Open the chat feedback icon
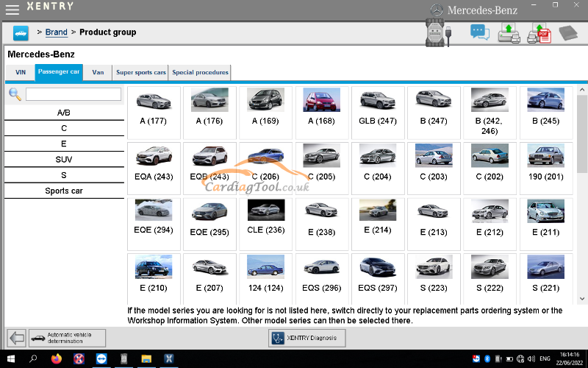The width and height of the screenshot is (588, 368). tap(480, 32)
